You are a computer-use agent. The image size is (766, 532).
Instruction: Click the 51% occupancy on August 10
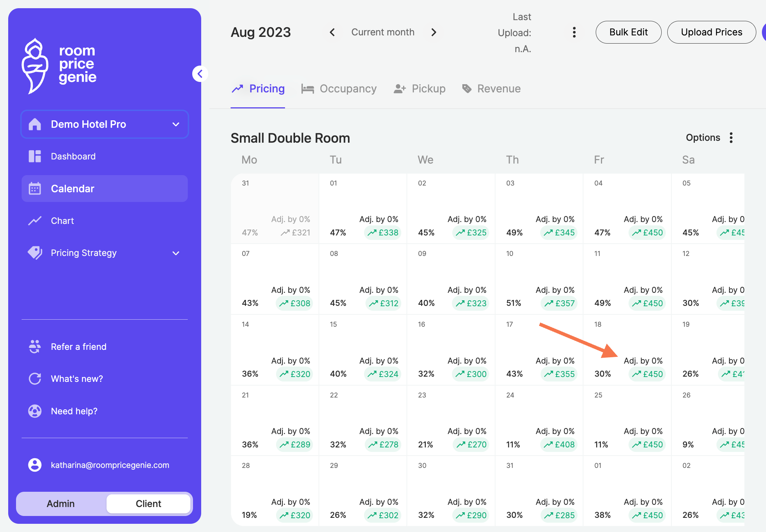[514, 303]
